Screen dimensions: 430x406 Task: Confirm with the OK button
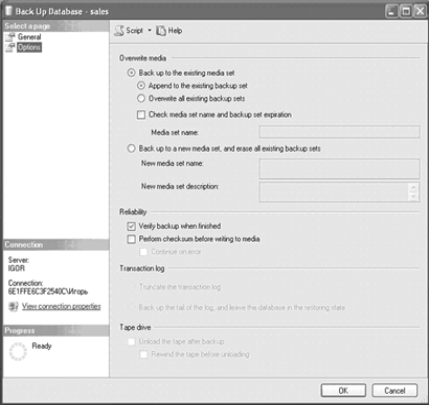click(343, 390)
